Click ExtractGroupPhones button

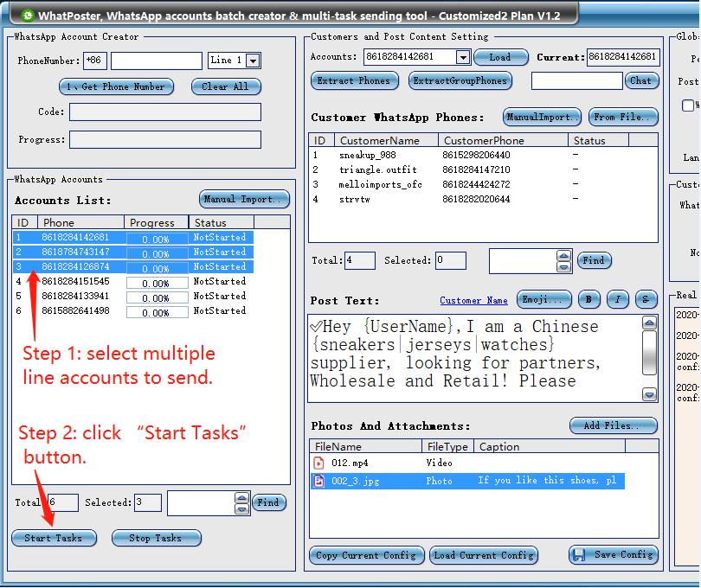click(x=460, y=81)
